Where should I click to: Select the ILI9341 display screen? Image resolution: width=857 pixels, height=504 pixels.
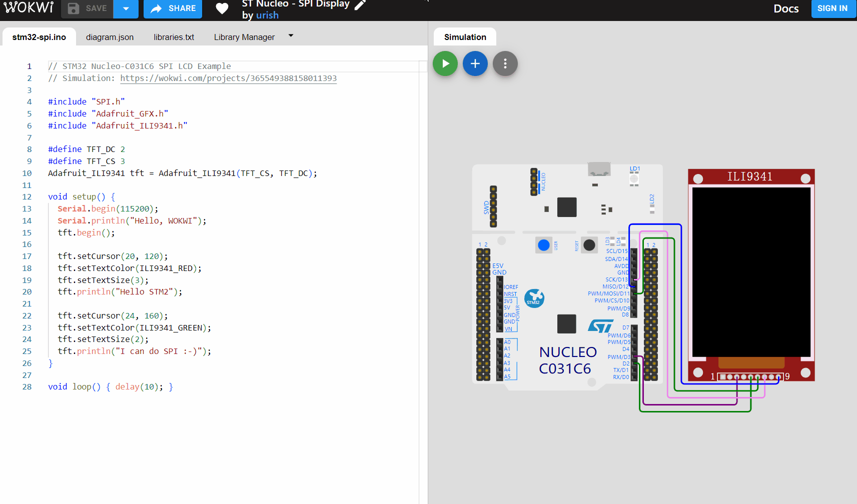click(x=751, y=272)
